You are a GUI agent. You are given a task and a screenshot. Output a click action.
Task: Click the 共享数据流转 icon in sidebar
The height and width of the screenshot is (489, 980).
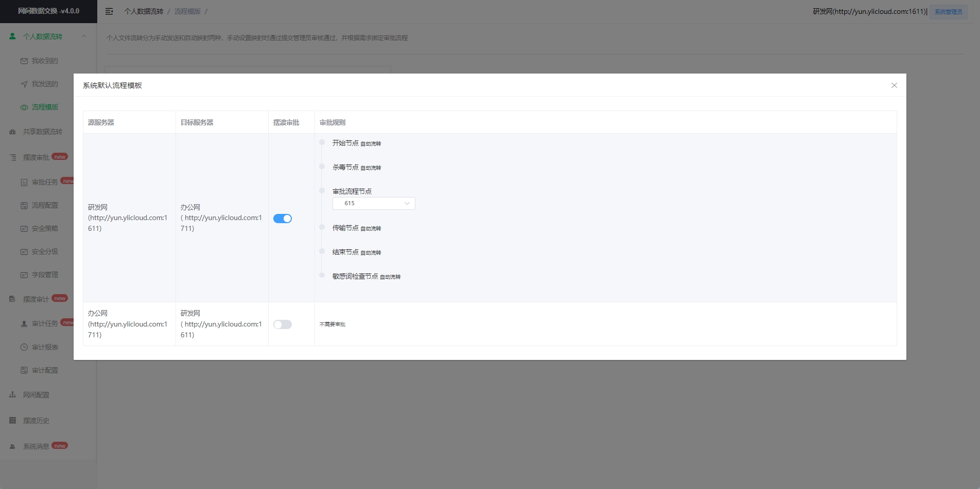pyautogui.click(x=12, y=132)
